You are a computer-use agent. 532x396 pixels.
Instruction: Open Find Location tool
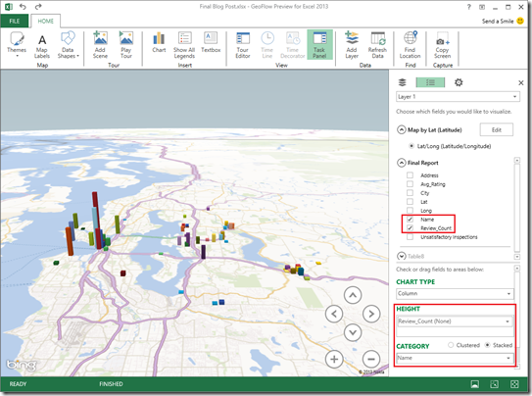[410, 45]
